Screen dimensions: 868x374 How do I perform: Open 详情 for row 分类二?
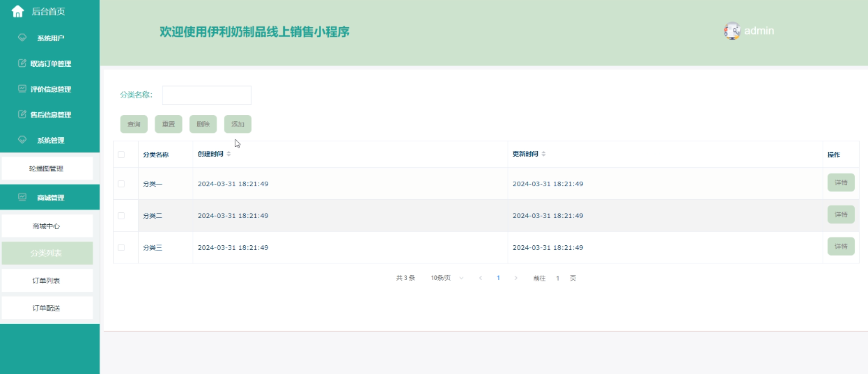[x=841, y=215]
